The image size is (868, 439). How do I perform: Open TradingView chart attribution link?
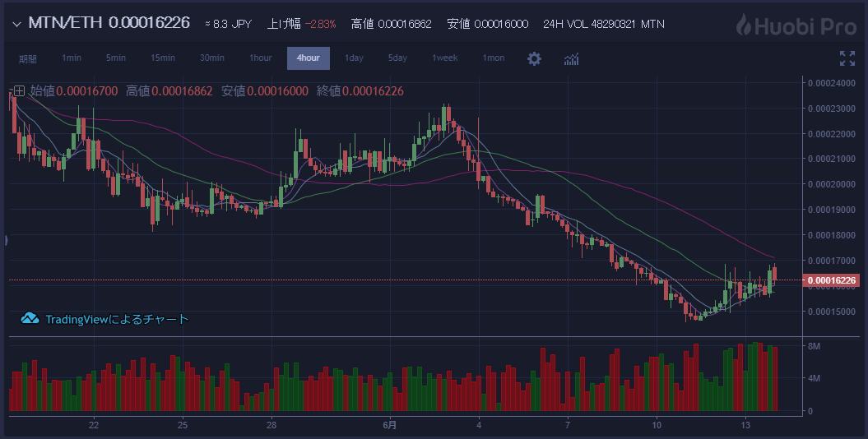coord(117,319)
